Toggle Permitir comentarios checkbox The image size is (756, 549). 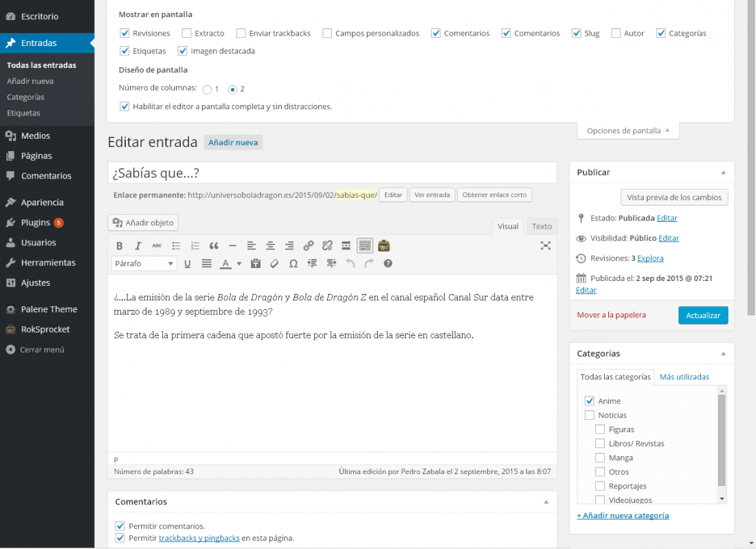coord(120,526)
